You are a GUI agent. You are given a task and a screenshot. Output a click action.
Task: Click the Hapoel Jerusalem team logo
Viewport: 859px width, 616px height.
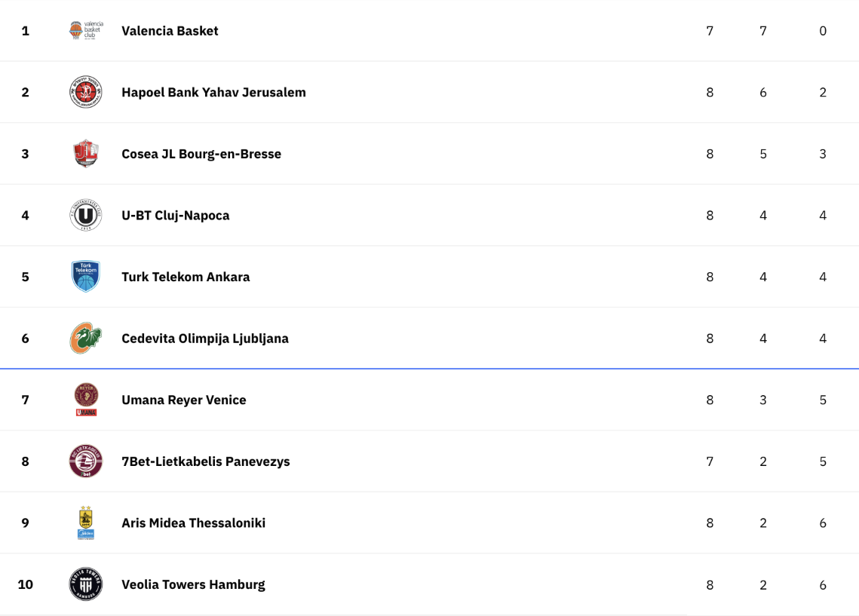click(x=86, y=92)
